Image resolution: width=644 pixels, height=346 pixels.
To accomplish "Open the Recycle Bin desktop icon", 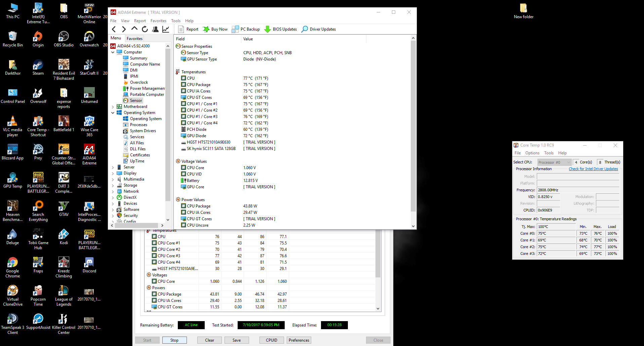I will pyautogui.click(x=13, y=39).
